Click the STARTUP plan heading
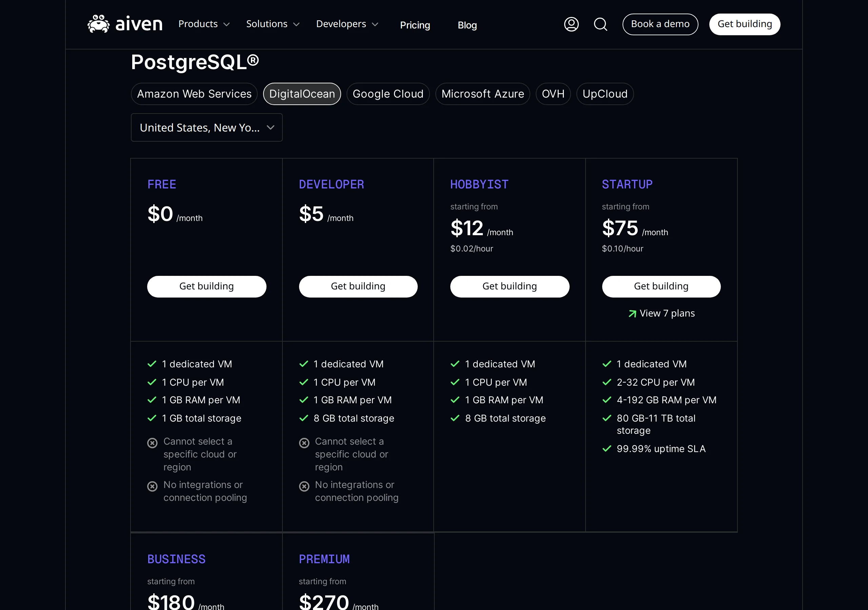Image resolution: width=868 pixels, height=610 pixels. (x=627, y=184)
